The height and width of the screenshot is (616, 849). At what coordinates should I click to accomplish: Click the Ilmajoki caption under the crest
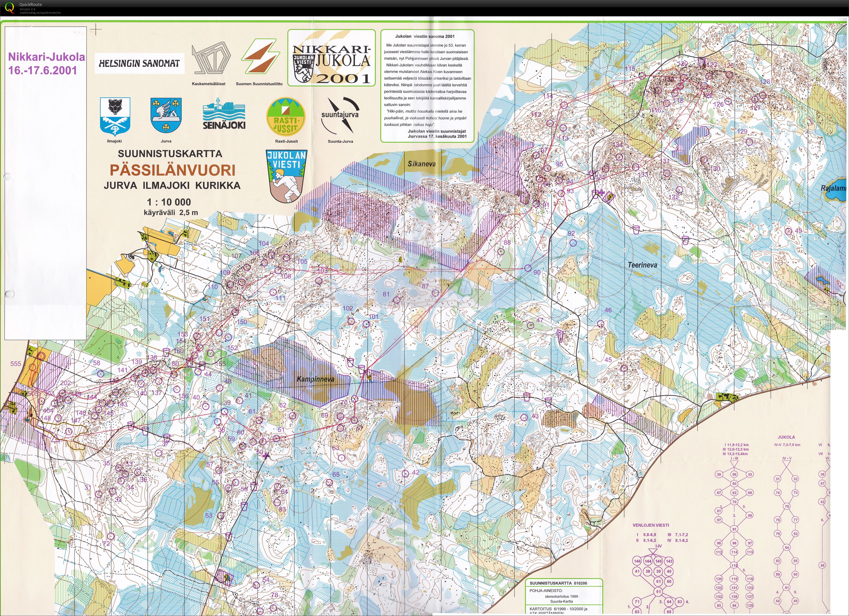pos(115,141)
